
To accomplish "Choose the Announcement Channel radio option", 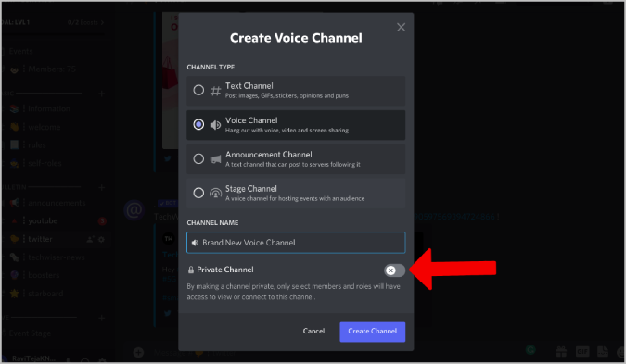I will pos(198,158).
